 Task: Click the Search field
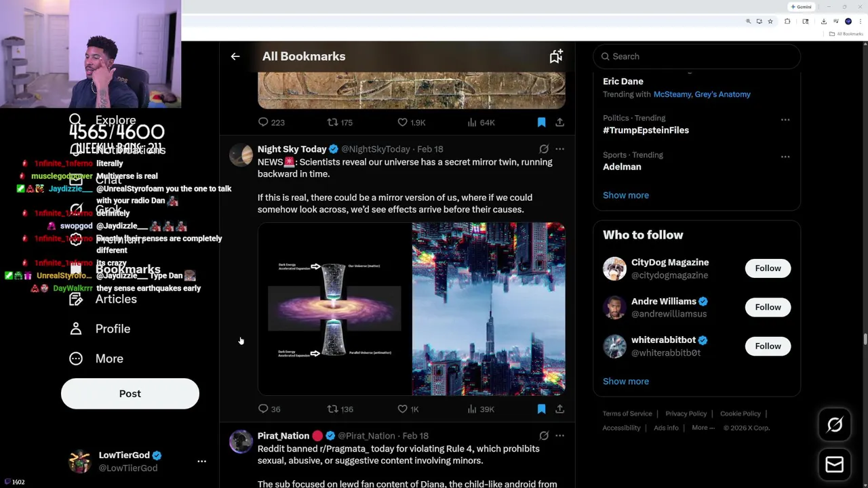coord(697,56)
